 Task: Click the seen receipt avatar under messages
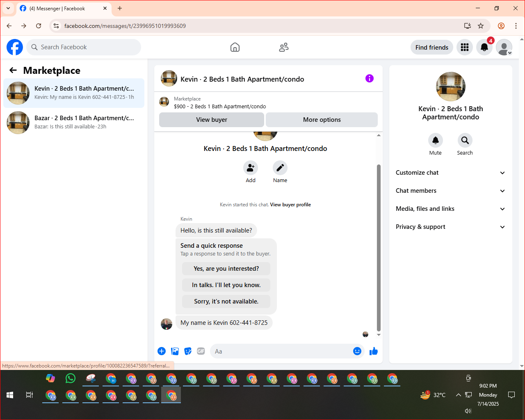(x=365, y=334)
